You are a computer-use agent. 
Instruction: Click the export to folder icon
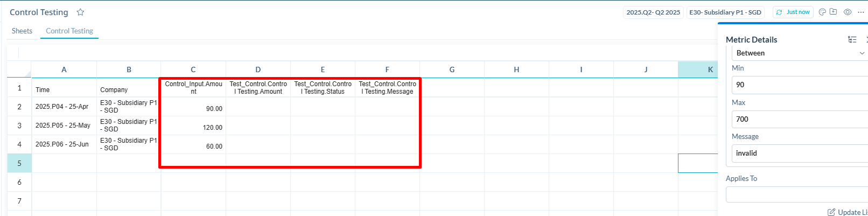click(x=833, y=12)
